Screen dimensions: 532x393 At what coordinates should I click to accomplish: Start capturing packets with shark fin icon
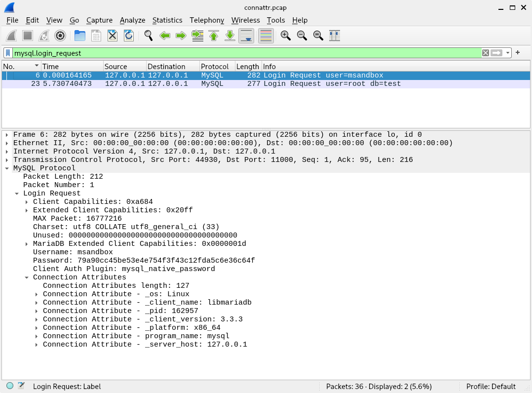click(11, 36)
